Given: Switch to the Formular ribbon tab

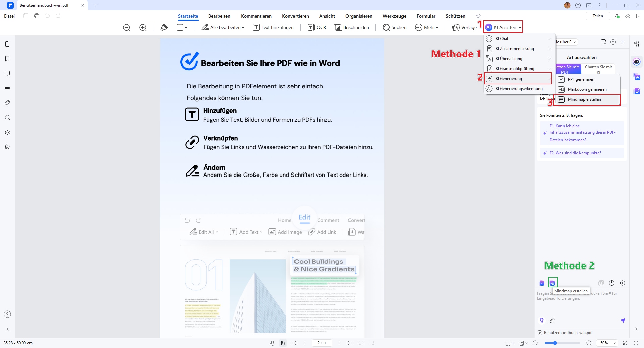Looking at the screenshot, I should coord(426,16).
